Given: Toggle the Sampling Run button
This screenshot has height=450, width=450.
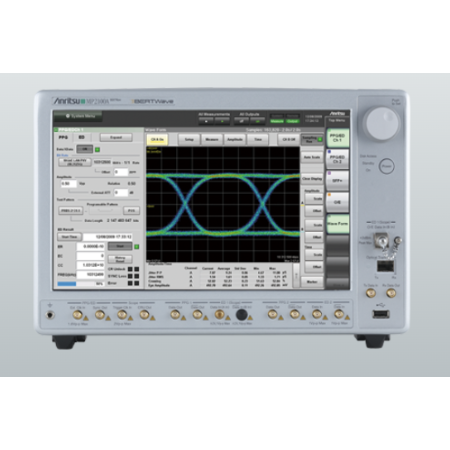Looking at the screenshot, I should click(x=312, y=139).
